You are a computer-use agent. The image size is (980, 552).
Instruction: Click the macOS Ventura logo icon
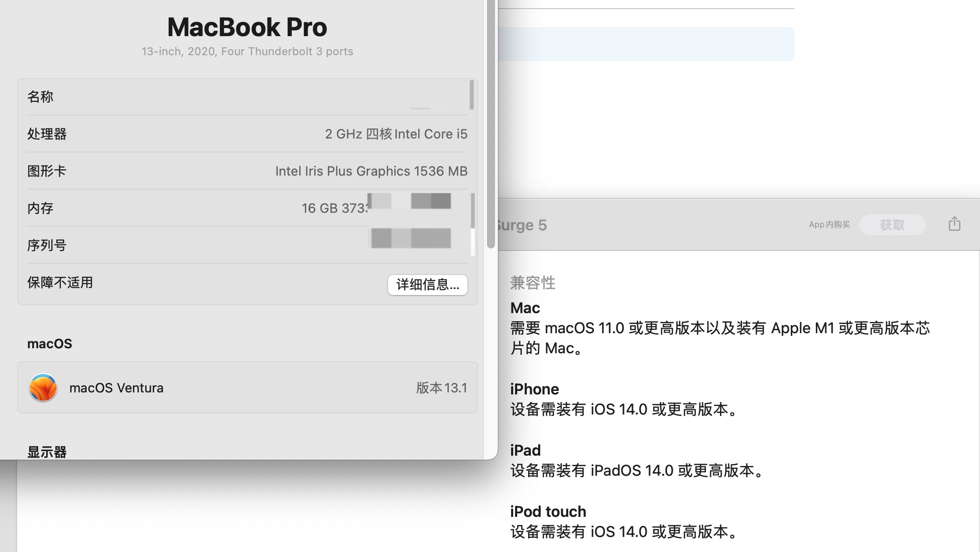point(43,388)
